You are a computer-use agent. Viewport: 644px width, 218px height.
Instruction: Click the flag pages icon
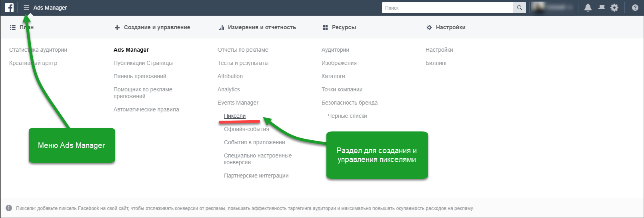pos(601,8)
